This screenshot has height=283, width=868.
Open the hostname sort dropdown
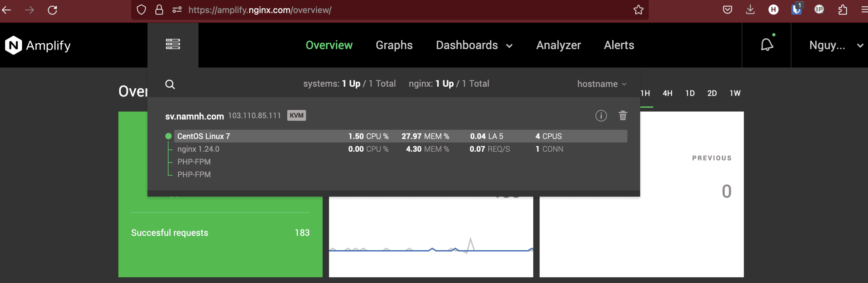[x=601, y=84]
